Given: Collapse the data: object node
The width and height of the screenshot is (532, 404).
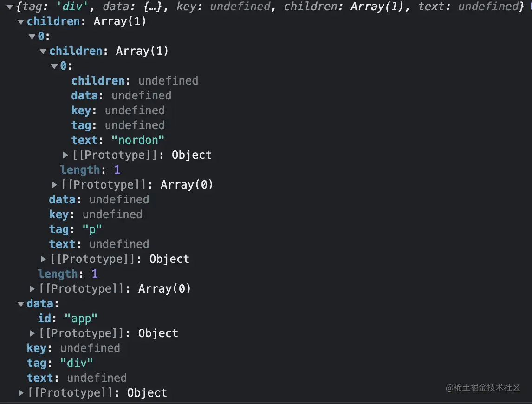Looking at the screenshot, I should click(x=21, y=304).
